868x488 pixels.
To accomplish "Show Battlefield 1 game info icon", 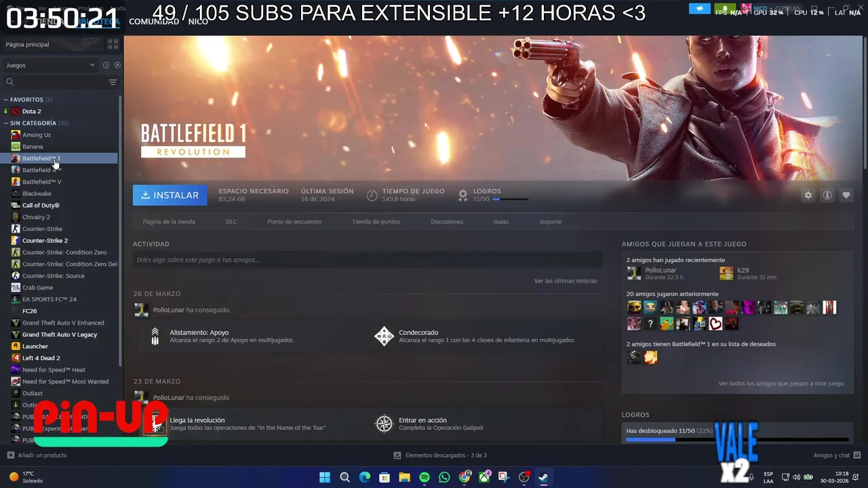I will 827,195.
